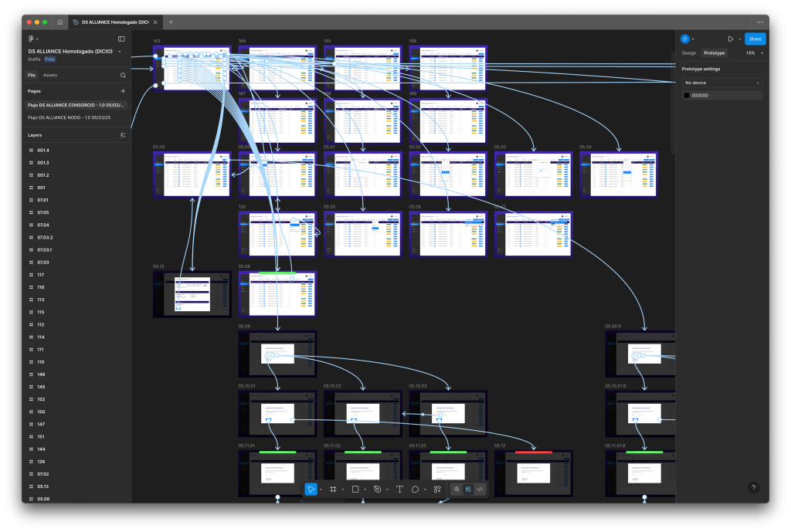Image resolution: width=791 pixels, height=532 pixels.
Task: Click the Present play icon
Action: point(730,39)
